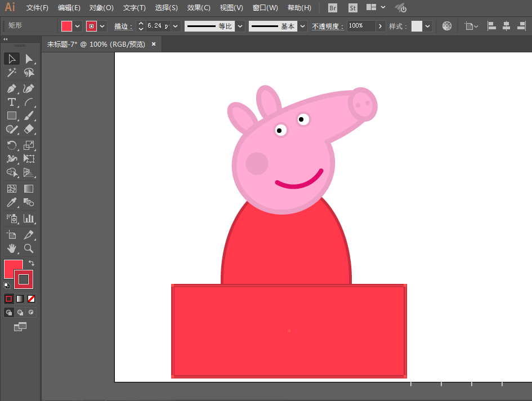Select the Eraser tool
The image size is (532, 401).
point(29,130)
